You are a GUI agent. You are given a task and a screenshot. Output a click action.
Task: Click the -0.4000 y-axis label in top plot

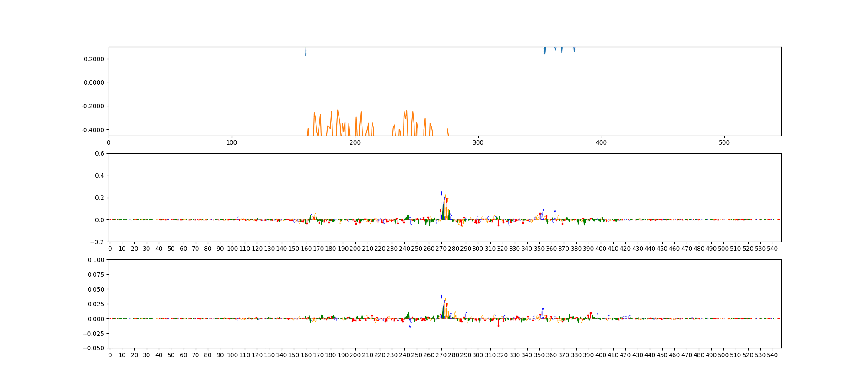[93, 130]
